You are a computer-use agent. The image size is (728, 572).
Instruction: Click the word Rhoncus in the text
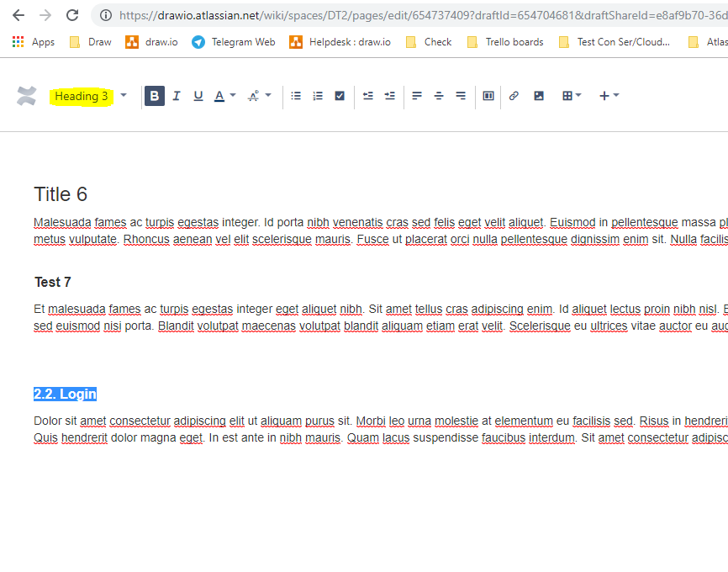[146, 239]
